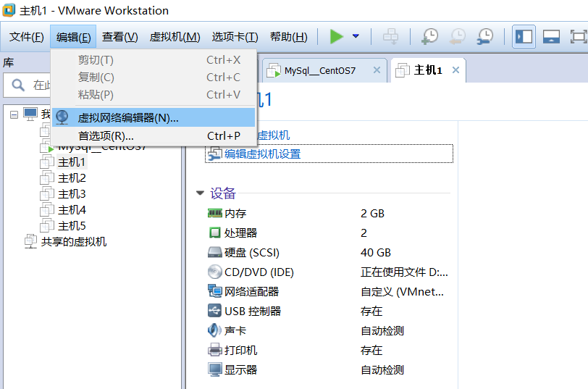This screenshot has height=389, width=588.
Task: Select 虚拟网络编辑器(N)... menu entry
Action: click(154, 118)
